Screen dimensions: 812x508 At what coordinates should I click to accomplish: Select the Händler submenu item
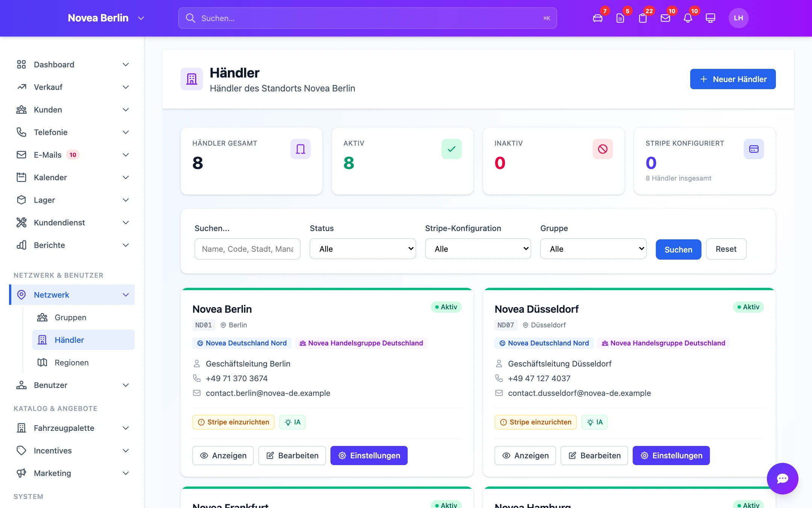(83, 340)
